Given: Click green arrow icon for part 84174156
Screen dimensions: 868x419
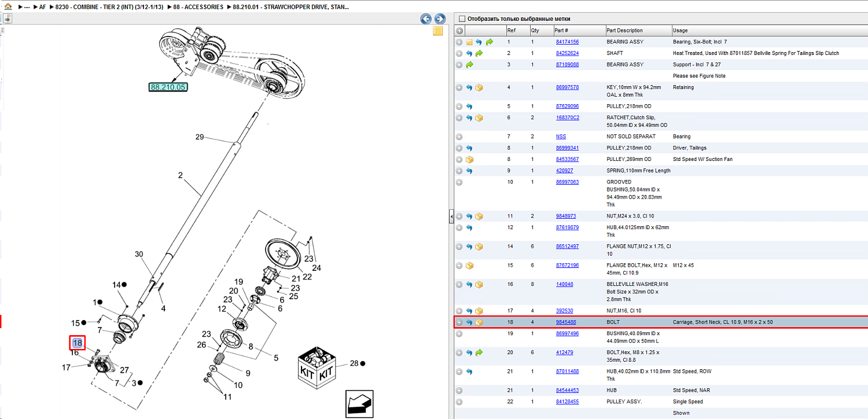Looking at the screenshot, I should tap(489, 42).
